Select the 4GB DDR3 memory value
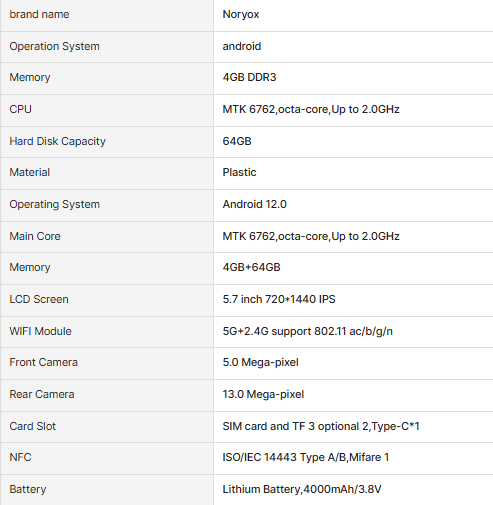This screenshot has height=505, width=493. tap(249, 77)
